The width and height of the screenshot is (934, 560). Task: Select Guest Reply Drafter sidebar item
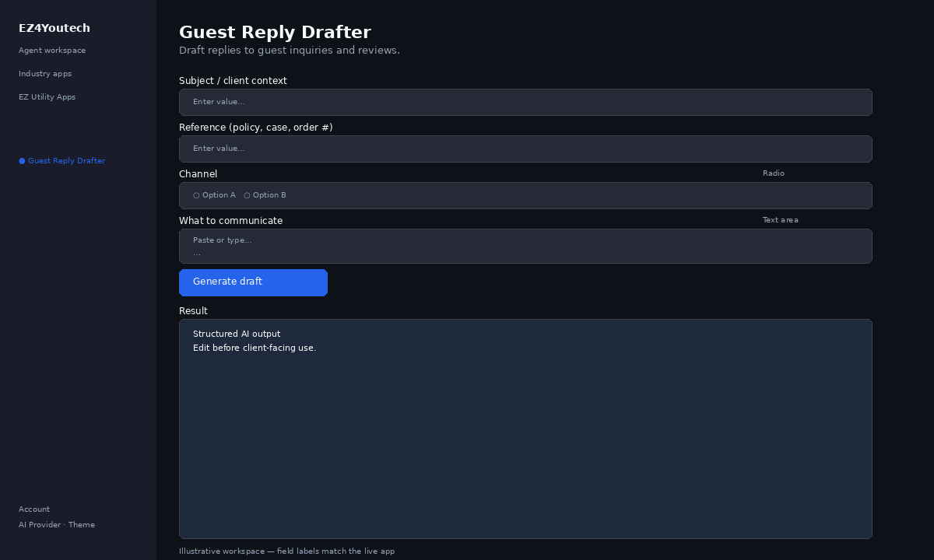point(62,161)
